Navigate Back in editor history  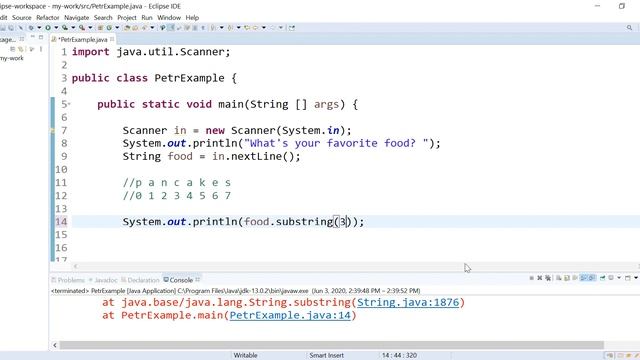(256, 28)
